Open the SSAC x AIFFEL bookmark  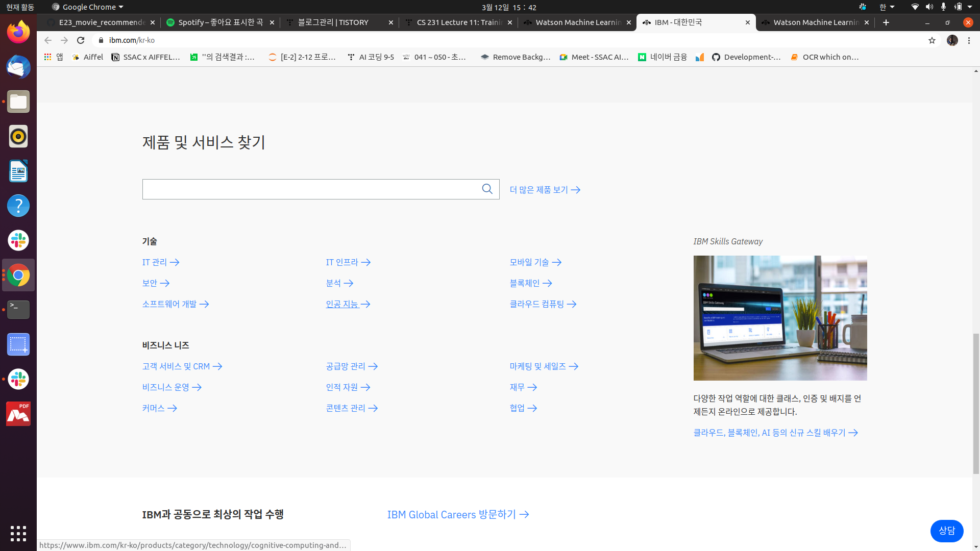click(146, 57)
